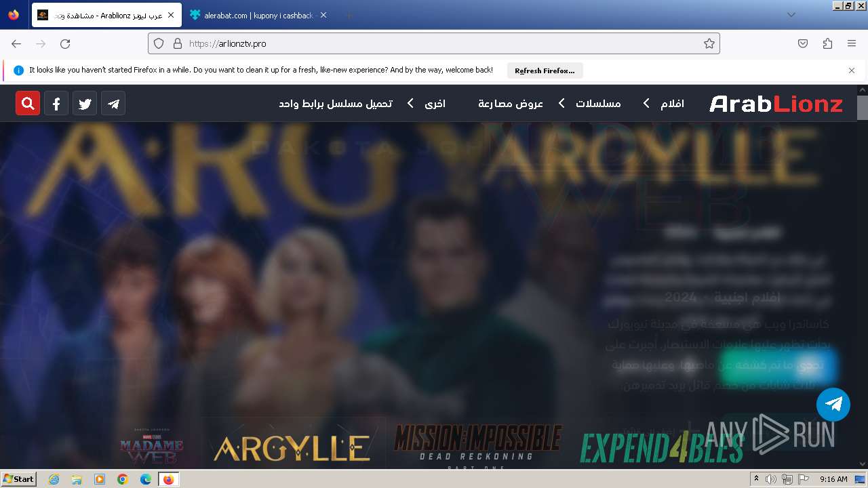Select the Firefox taskbar button
This screenshot has width=868, height=488.
tap(169, 479)
